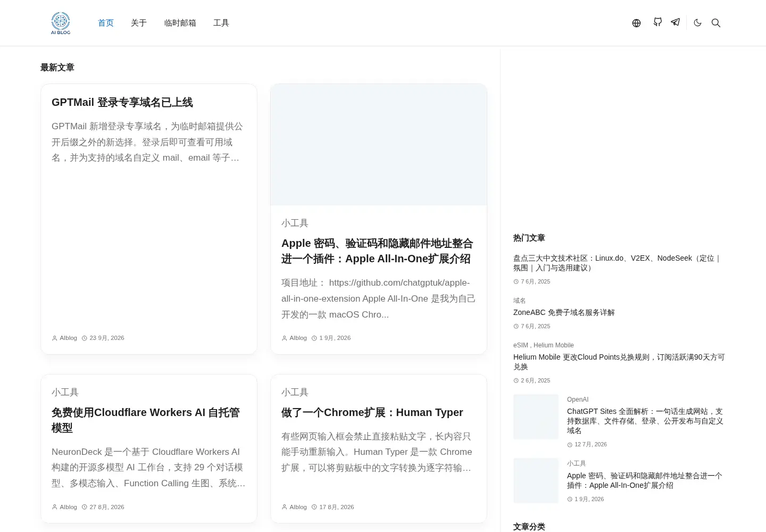Open article 做了一个Chrome扩展：Human Typer
The width and height of the screenshot is (766, 532).
[x=372, y=412]
